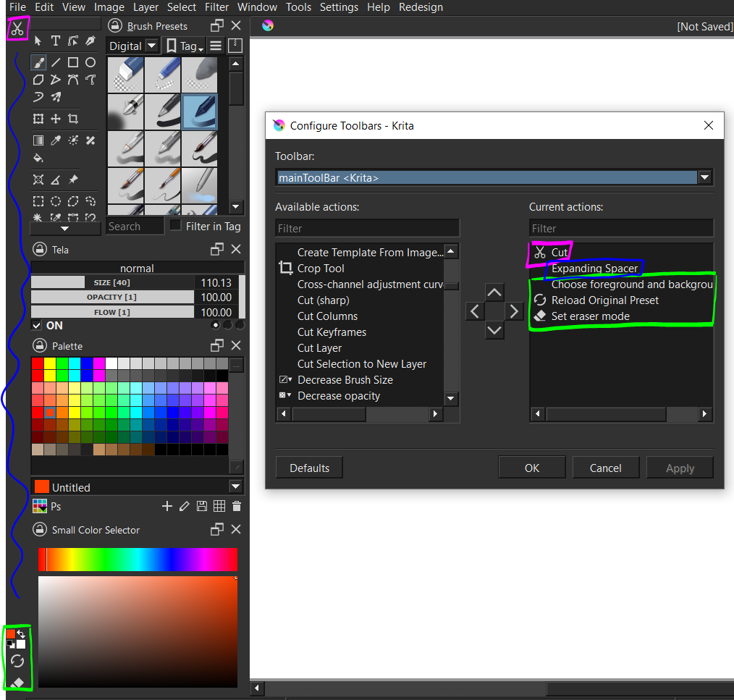Viewport: 734px width, 700px height.
Task: Open the Digital brush tag dropdown
Action: click(151, 46)
